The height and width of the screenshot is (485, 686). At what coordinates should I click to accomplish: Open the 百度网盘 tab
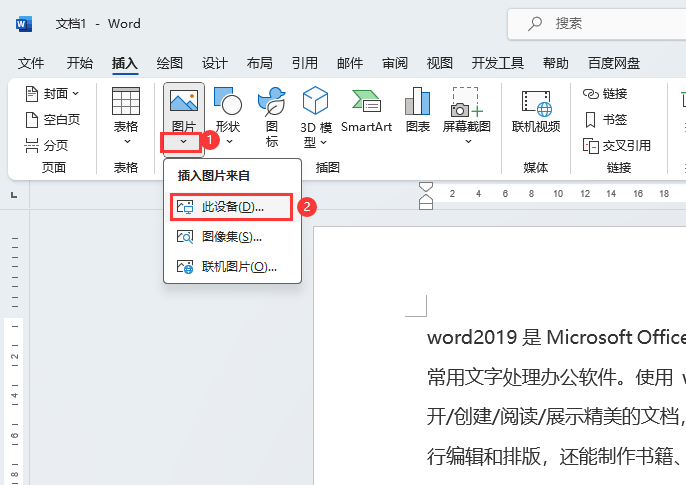(614, 63)
